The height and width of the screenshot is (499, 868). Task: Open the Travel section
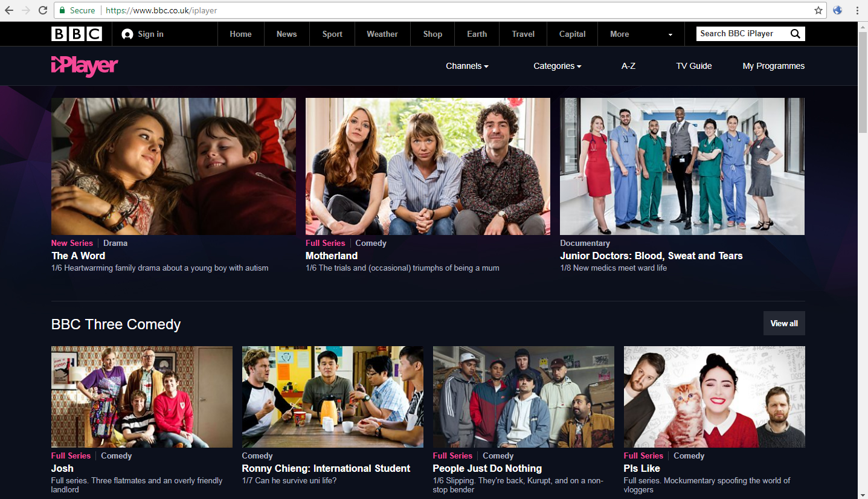click(523, 34)
